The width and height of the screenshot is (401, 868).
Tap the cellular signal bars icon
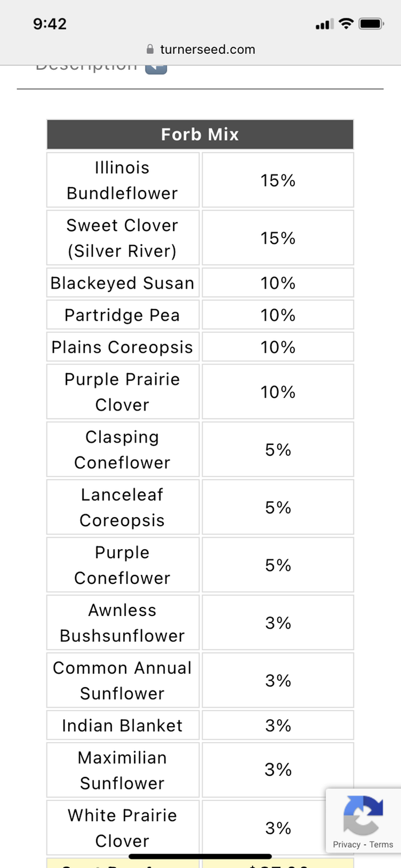pos(324,24)
